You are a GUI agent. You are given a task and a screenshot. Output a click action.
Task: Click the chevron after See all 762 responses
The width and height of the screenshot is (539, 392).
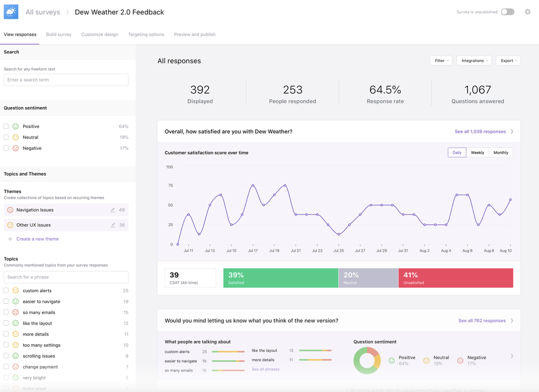point(512,320)
